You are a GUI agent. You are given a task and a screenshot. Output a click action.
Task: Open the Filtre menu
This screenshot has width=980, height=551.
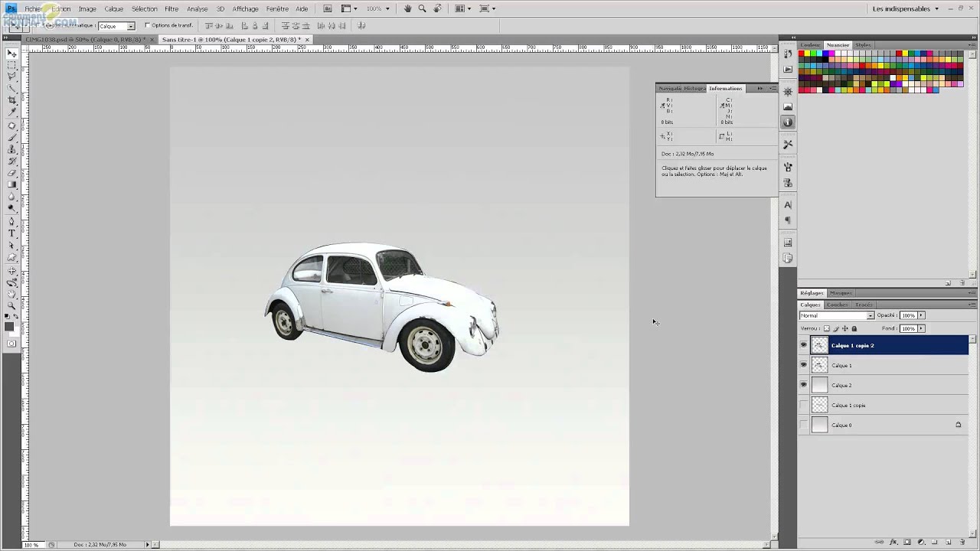[x=171, y=8]
